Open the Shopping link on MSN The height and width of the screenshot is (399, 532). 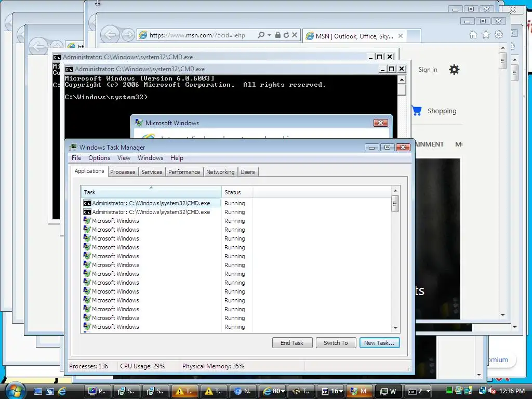click(442, 111)
